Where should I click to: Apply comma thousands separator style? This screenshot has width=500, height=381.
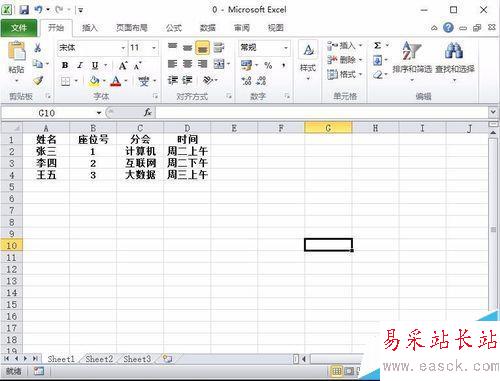coord(283,65)
